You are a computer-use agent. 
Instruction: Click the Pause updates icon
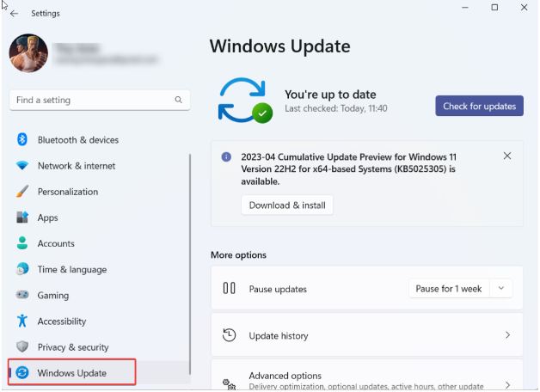tap(229, 288)
